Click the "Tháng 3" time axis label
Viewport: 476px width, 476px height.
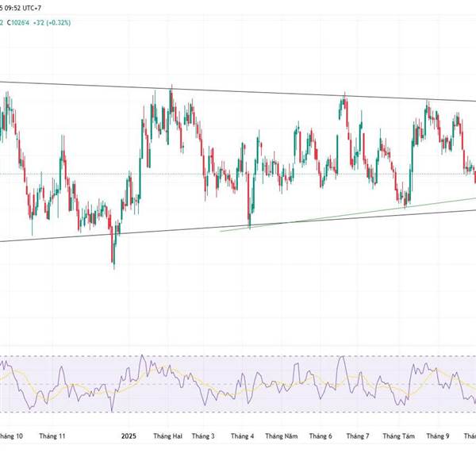pos(203,436)
